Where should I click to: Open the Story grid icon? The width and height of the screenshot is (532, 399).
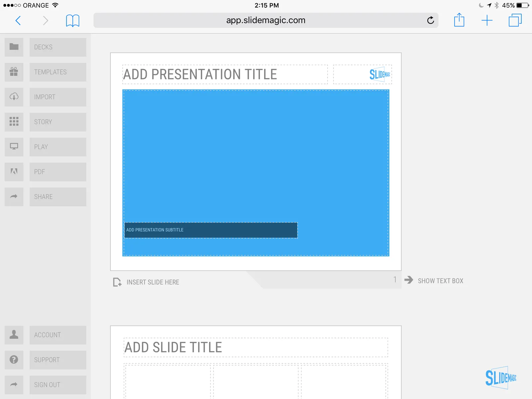click(x=14, y=122)
